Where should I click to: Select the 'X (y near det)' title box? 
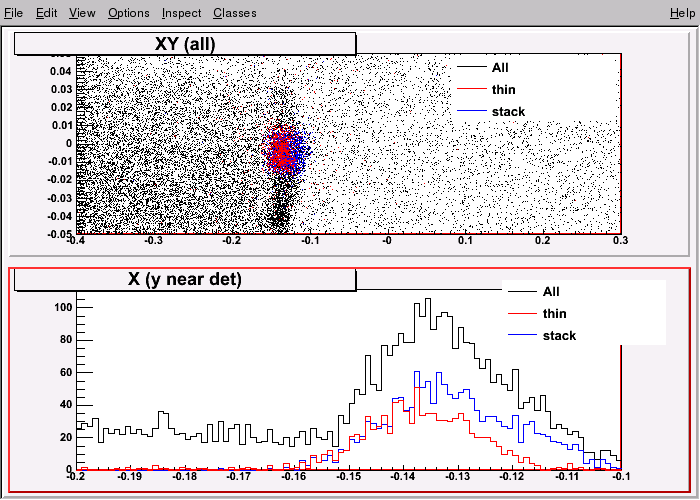[x=185, y=279]
